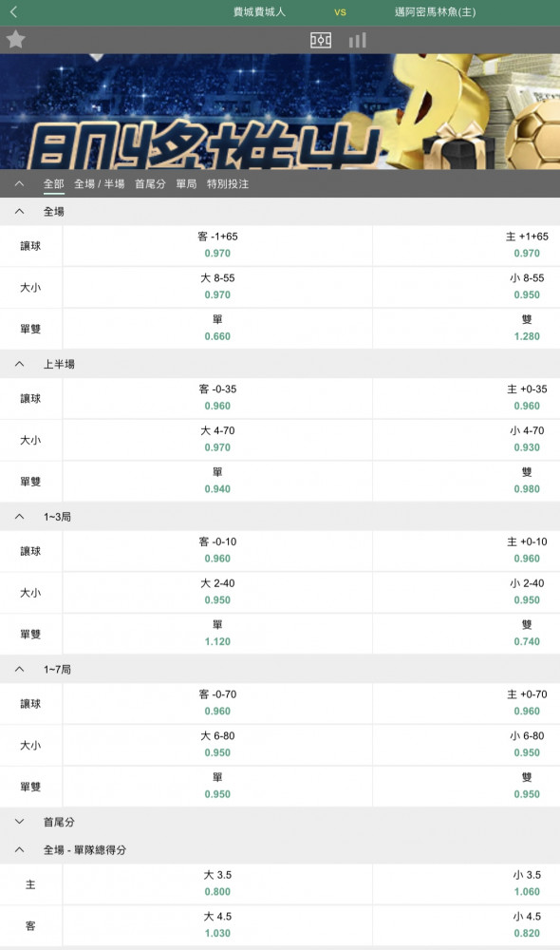The height and width of the screenshot is (950, 560).
Task: Open the promotional banner image
Action: [280, 112]
